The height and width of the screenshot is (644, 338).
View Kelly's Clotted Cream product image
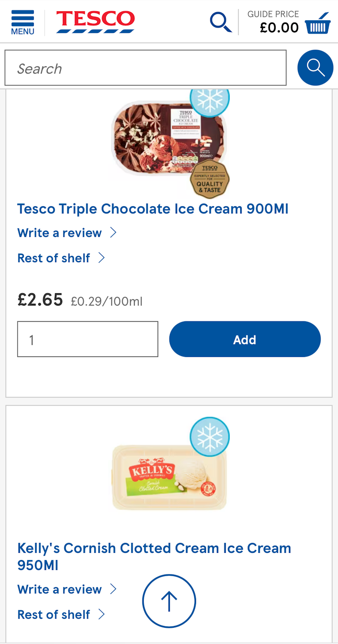169,477
